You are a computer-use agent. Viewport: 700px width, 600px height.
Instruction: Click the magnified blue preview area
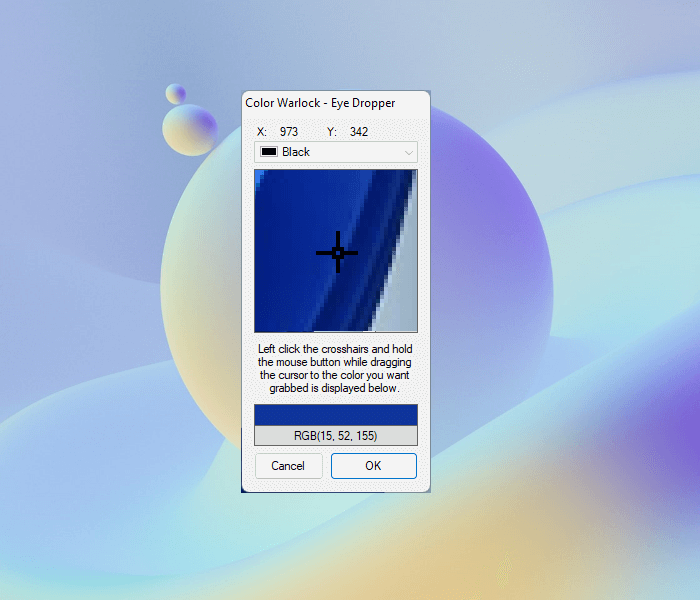pos(336,251)
